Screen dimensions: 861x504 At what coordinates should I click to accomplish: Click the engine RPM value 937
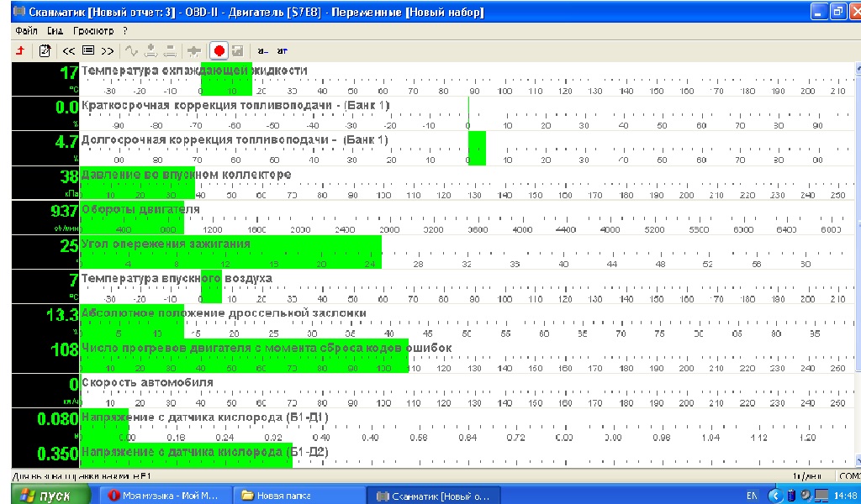point(64,211)
